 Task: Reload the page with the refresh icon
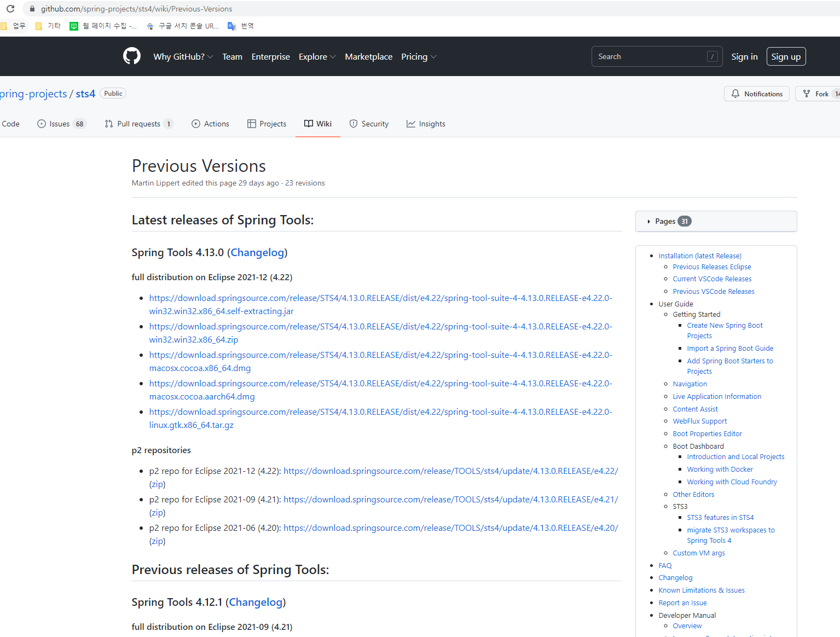[x=10, y=9]
